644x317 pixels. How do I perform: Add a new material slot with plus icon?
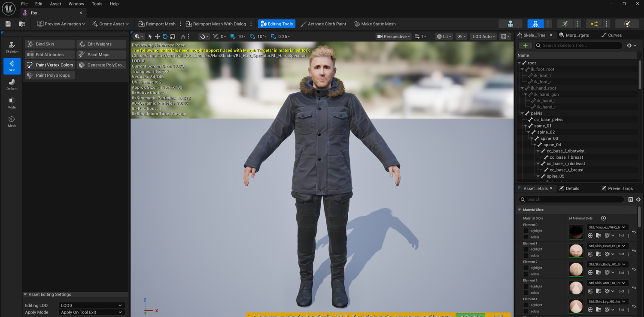point(603,218)
